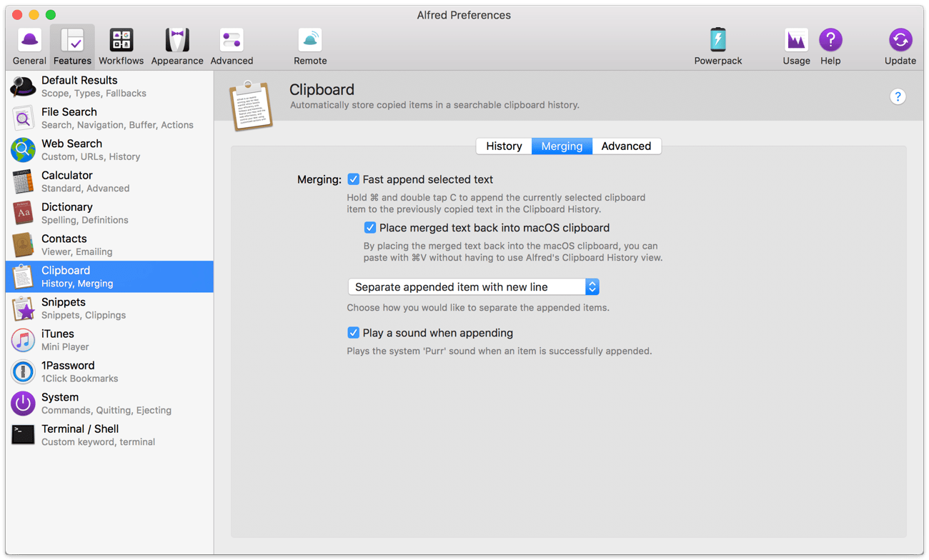Screen dimensions: 929x560
Task: Select the 1Password feature row
Action: pos(109,371)
